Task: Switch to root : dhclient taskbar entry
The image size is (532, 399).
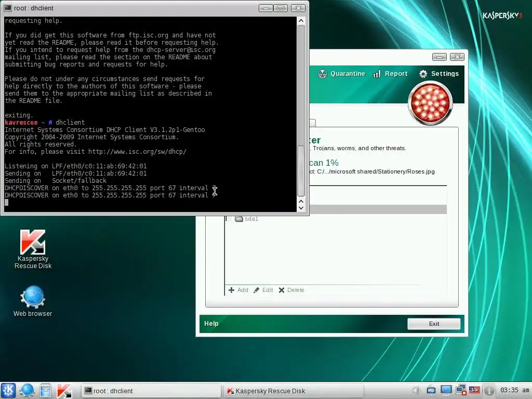Action: [x=151, y=391]
